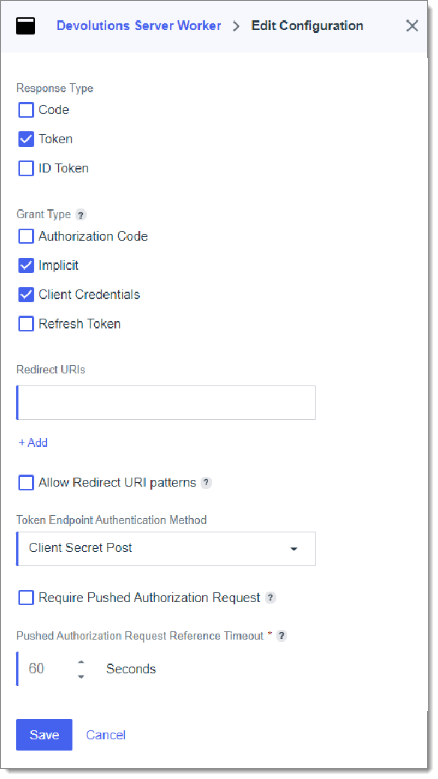Open help icon for Require Pushed Authorization Request
The width and height of the screenshot is (438, 779).
point(270,598)
